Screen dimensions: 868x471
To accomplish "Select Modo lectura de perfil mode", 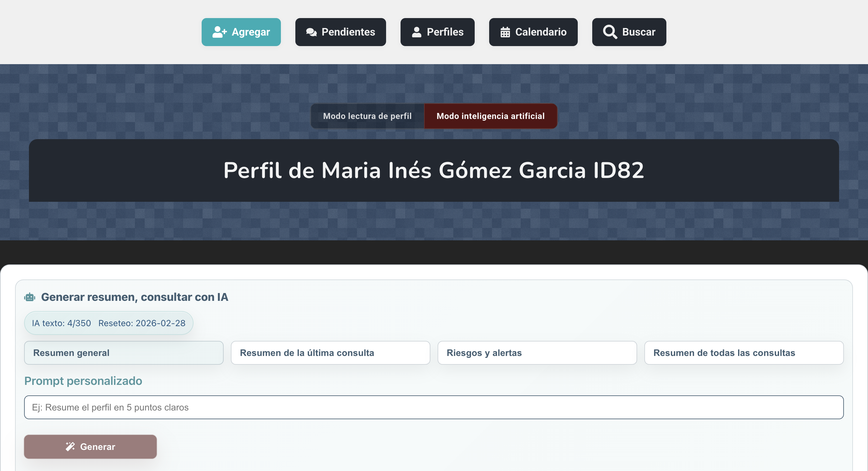I will [x=367, y=116].
